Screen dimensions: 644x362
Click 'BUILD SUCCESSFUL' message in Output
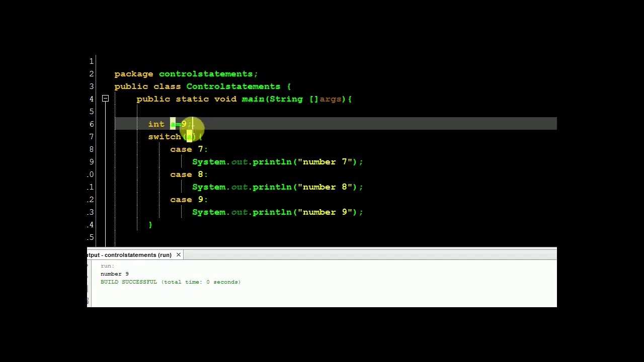171,282
